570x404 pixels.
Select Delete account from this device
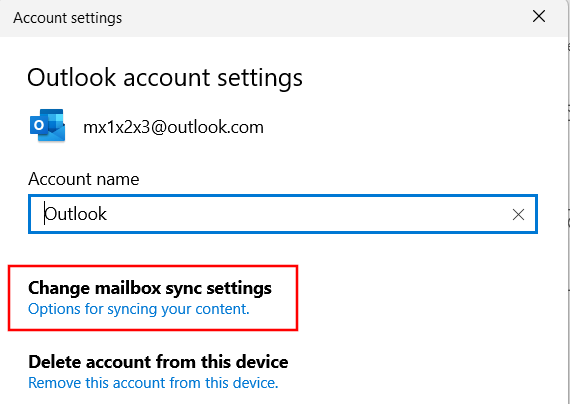click(x=158, y=362)
